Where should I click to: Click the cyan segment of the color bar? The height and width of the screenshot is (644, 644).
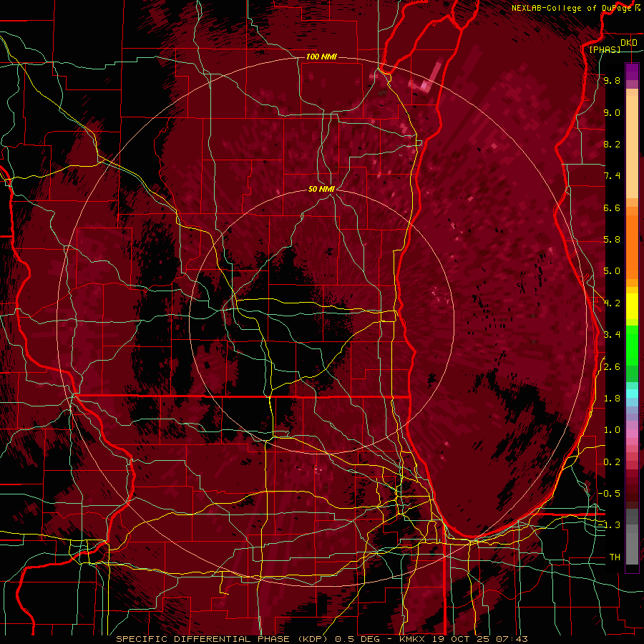point(632,394)
